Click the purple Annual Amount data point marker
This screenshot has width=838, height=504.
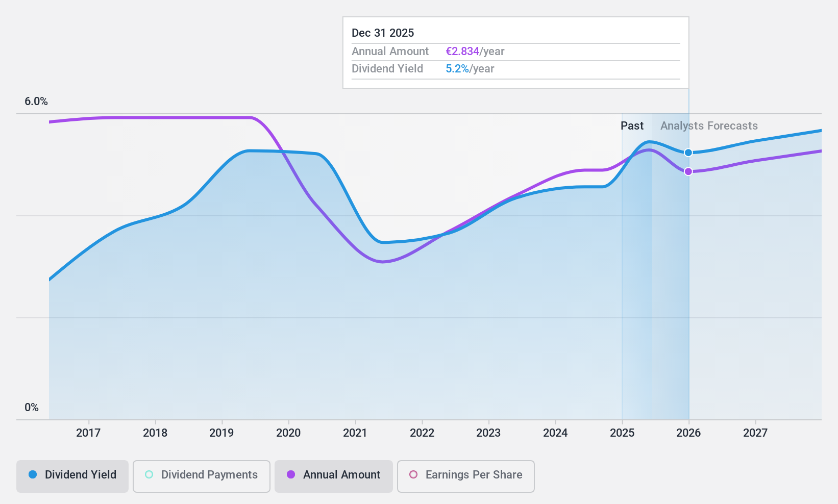click(x=688, y=171)
